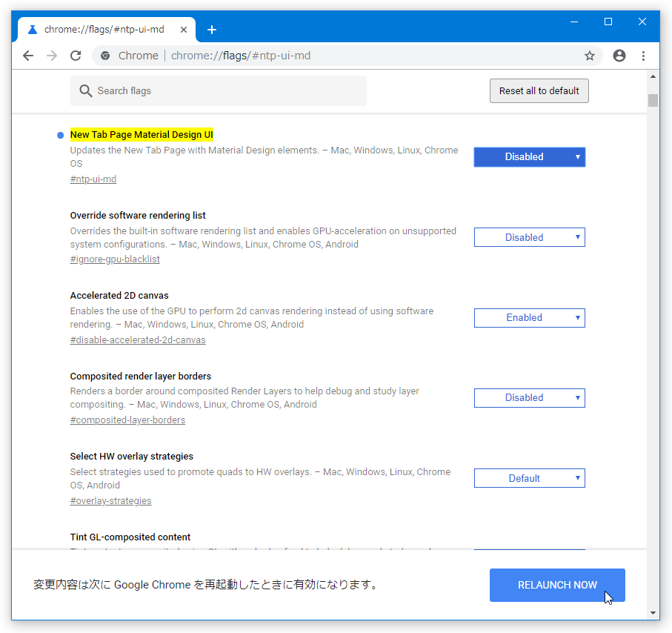The image size is (672, 633).
Task: Select the chrome://flags/#ntp-ui-md tab
Action: tap(107, 30)
